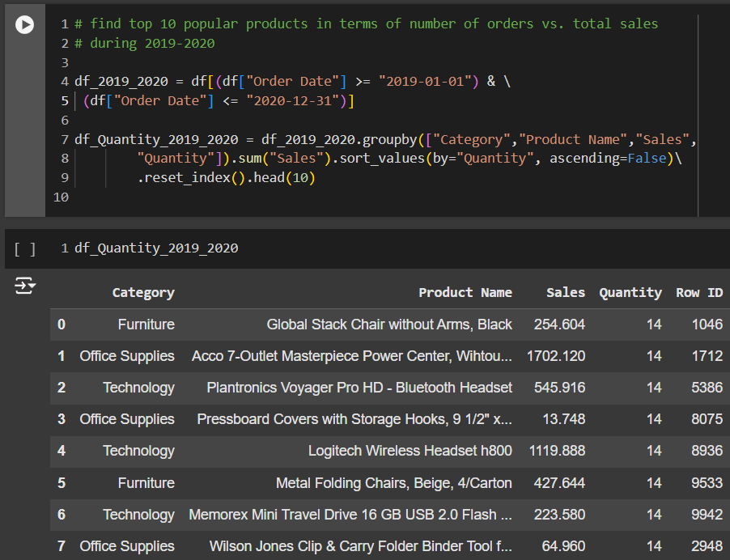The width and height of the screenshot is (730, 560).
Task: Click the Category column header
Action: [143, 293]
